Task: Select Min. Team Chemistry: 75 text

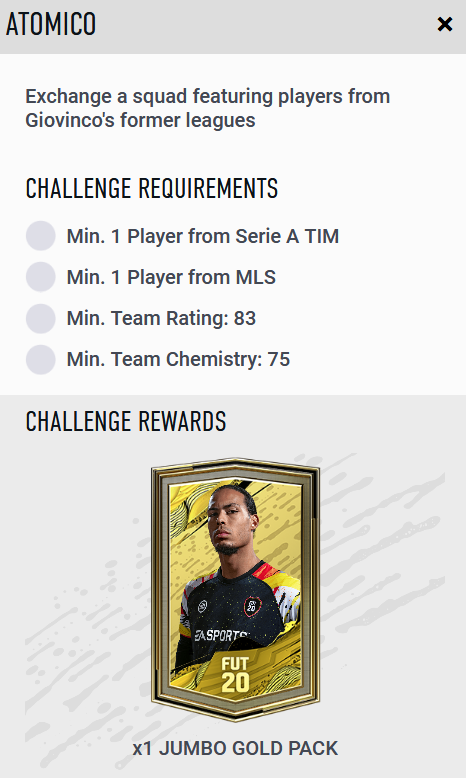Action: point(178,360)
